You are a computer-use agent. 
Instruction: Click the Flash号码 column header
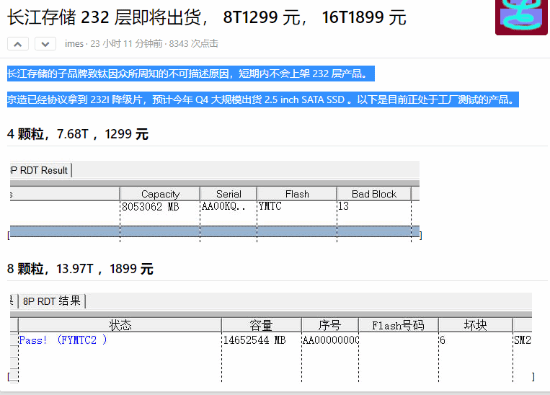(x=398, y=325)
